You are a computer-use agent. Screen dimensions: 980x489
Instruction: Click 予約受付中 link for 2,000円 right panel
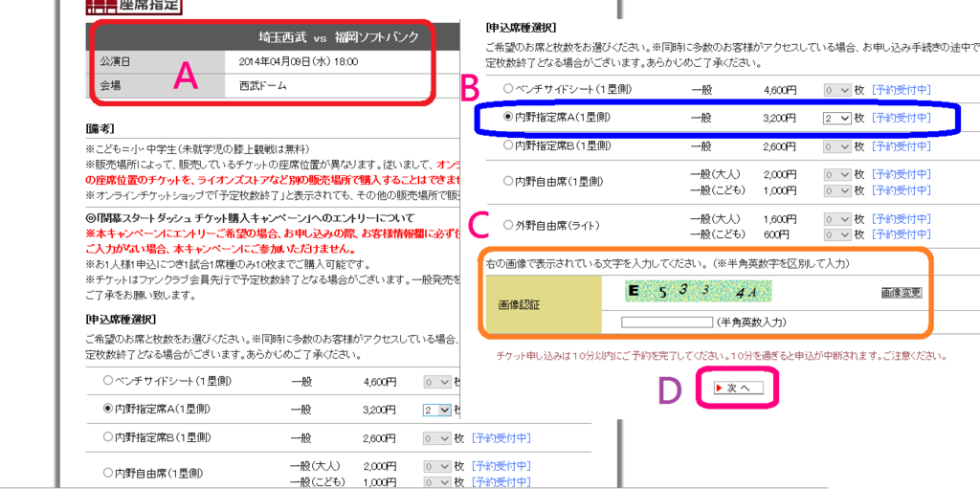tap(902, 174)
